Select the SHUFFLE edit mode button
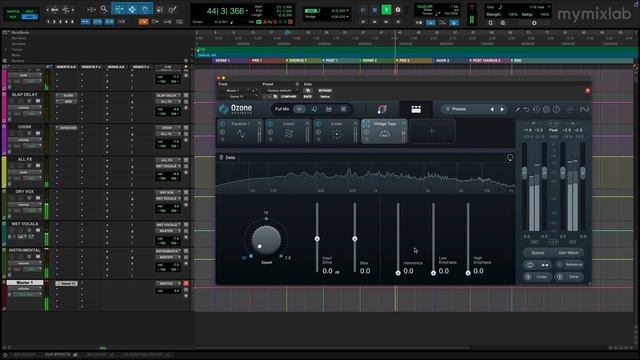 (13, 11)
